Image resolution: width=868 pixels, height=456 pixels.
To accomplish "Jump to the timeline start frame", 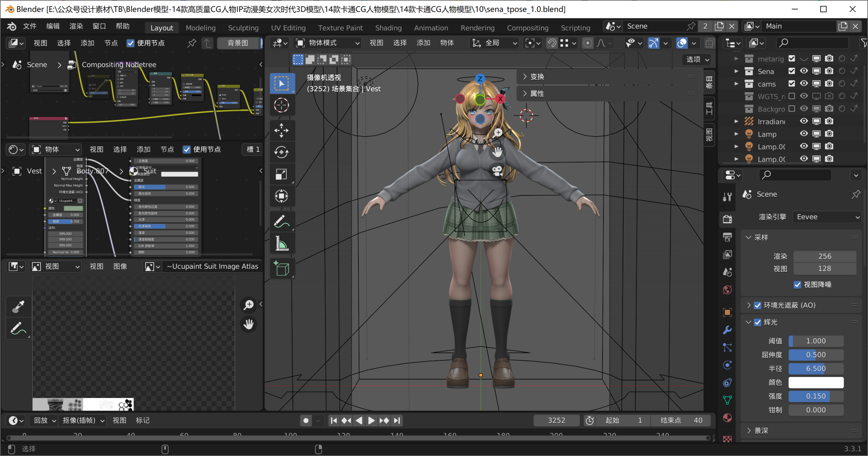I will (x=334, y=420).
